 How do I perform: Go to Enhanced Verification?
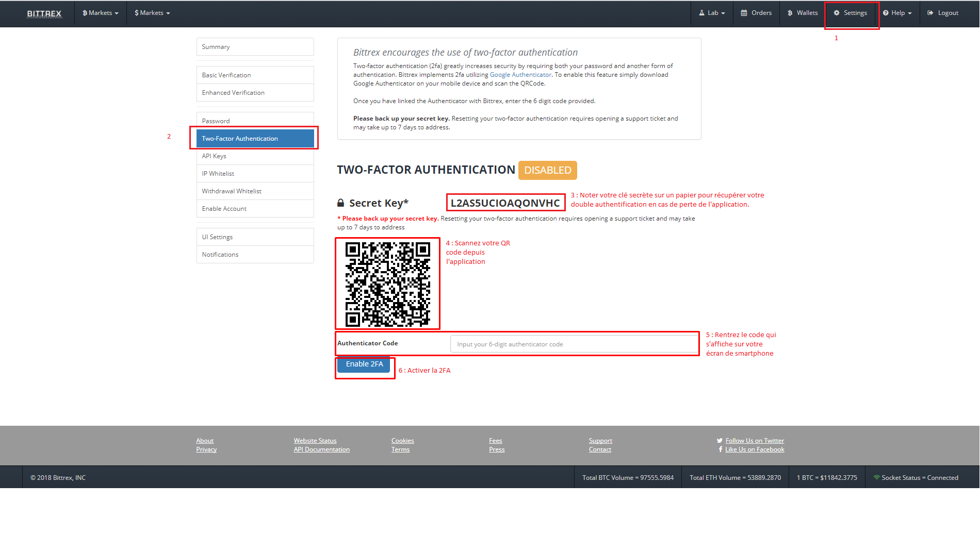255,93
